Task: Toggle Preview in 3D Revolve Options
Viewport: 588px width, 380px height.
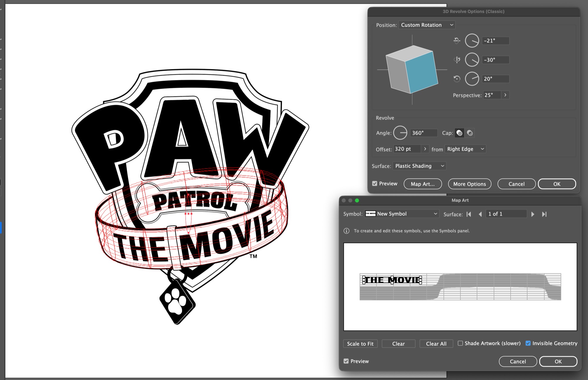Action: (375, 184)
